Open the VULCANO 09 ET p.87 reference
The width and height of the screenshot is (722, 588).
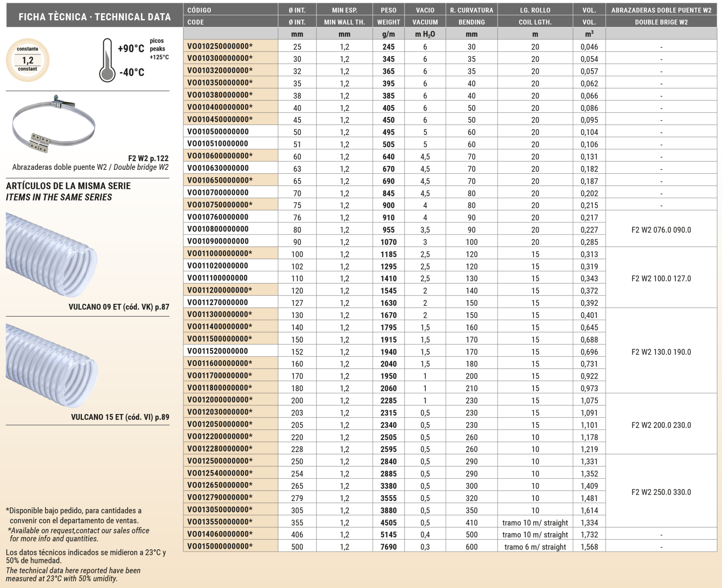(119, 307)
